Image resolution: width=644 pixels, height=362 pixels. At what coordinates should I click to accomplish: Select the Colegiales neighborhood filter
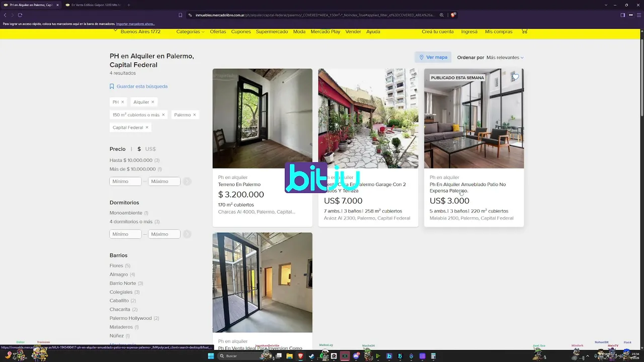[124, 292]
